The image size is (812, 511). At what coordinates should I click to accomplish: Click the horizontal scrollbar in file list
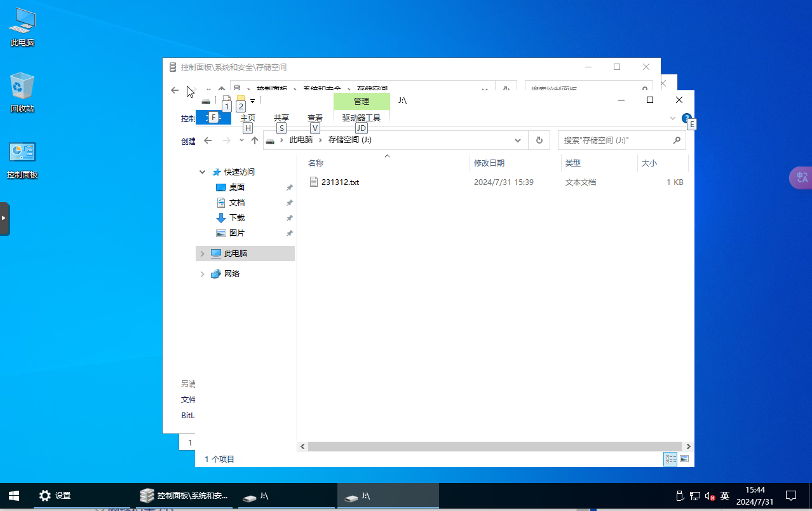click(x=496, y=447)
